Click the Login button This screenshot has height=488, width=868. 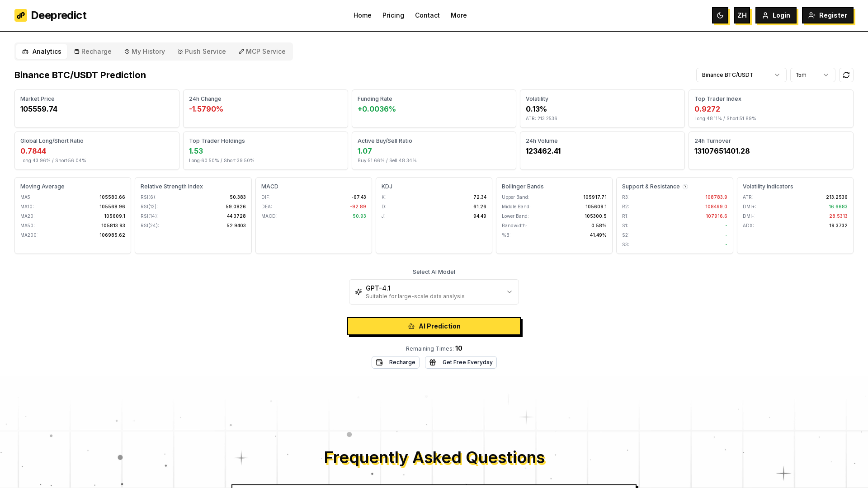click(x=776, y=15)
